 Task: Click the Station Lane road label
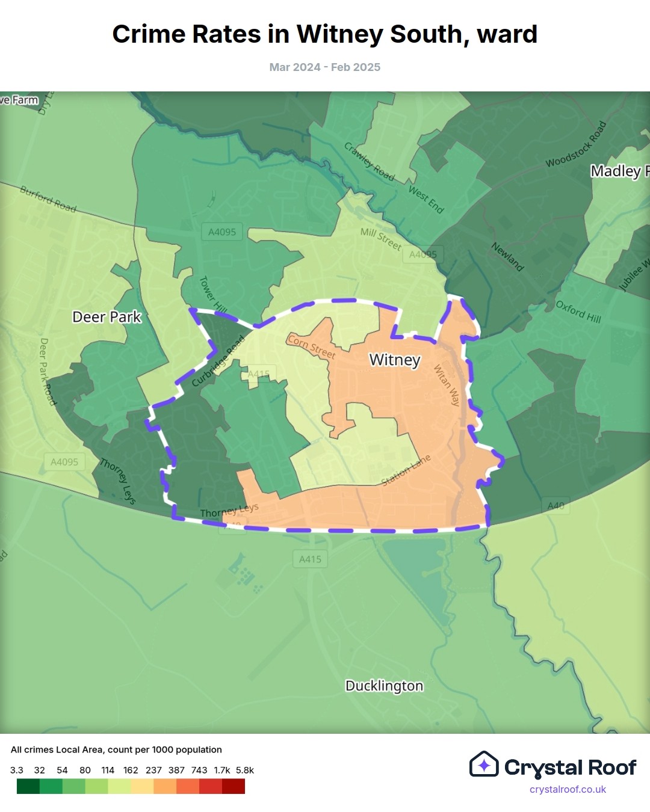click(406, 470)
